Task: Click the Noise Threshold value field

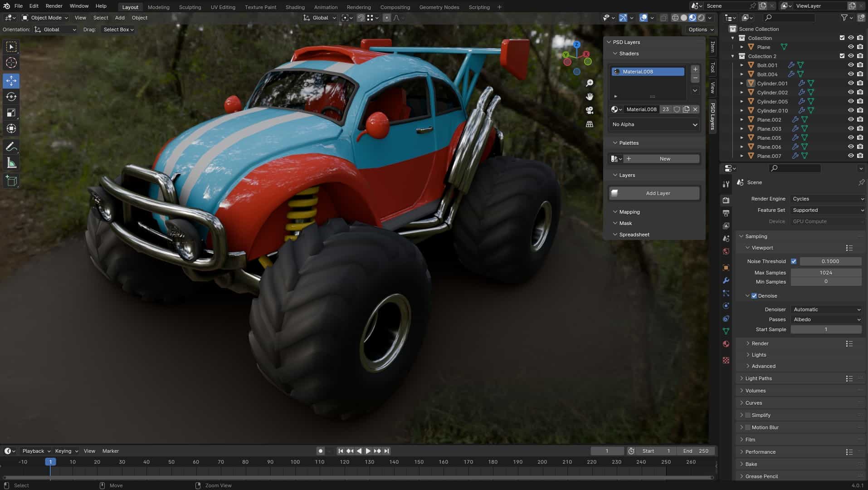Action: point(830,261)
